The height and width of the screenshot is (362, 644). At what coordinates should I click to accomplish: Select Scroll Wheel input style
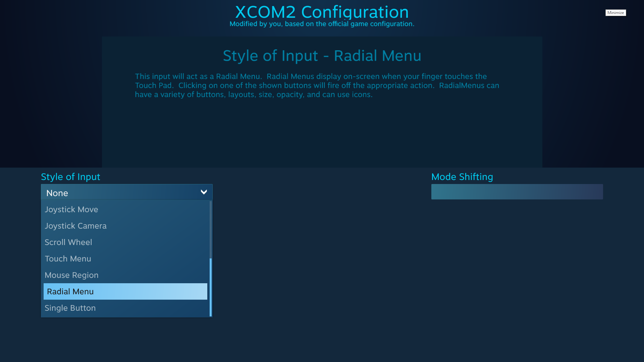125,242
